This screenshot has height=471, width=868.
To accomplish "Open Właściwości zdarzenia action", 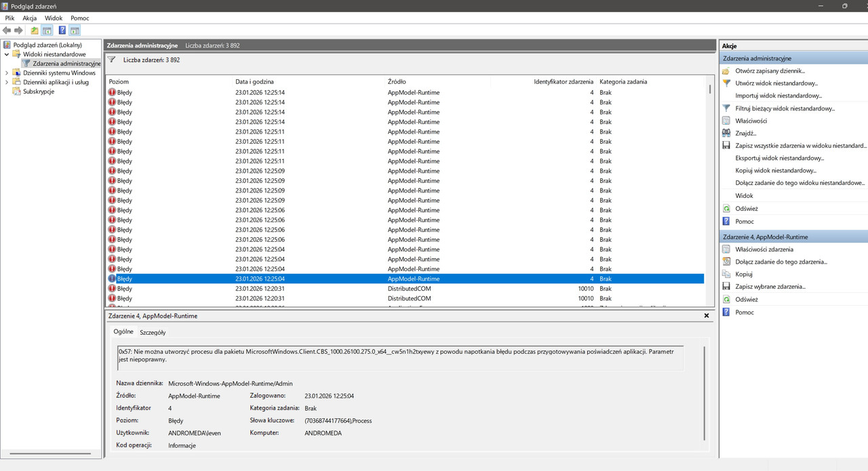I will tap(764, 249).
